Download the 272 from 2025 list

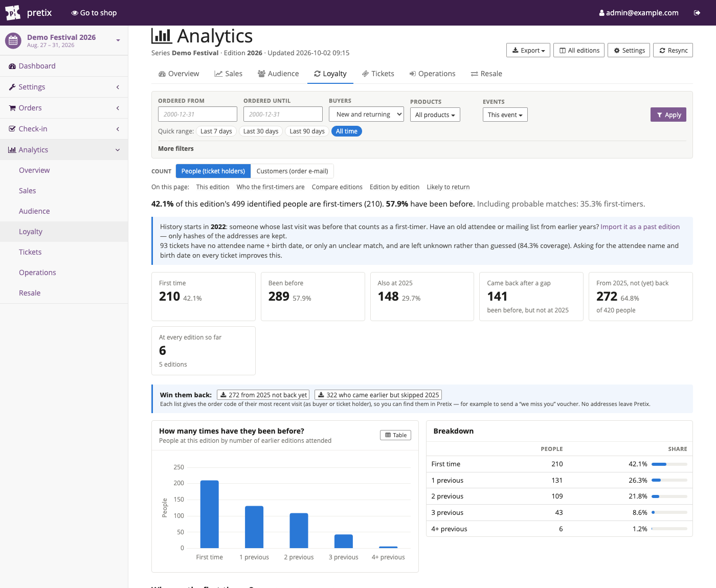pyautogui.click(x=263, y=395)
